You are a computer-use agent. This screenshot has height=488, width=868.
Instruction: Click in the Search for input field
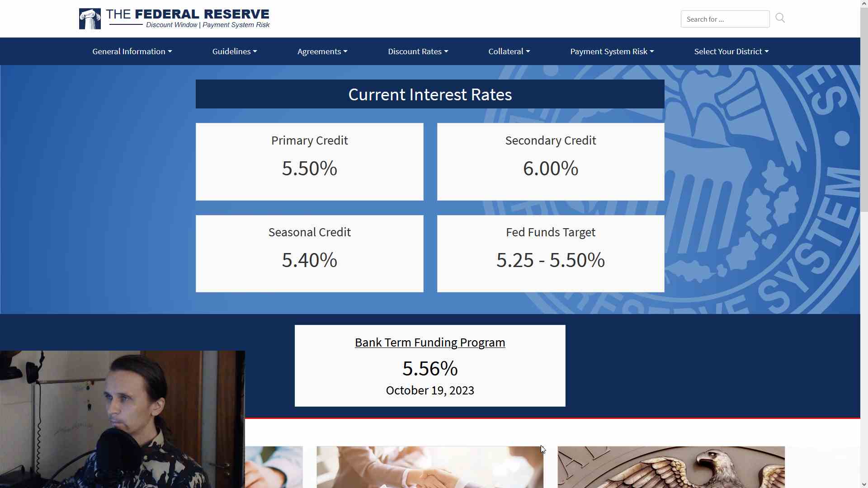725,19
